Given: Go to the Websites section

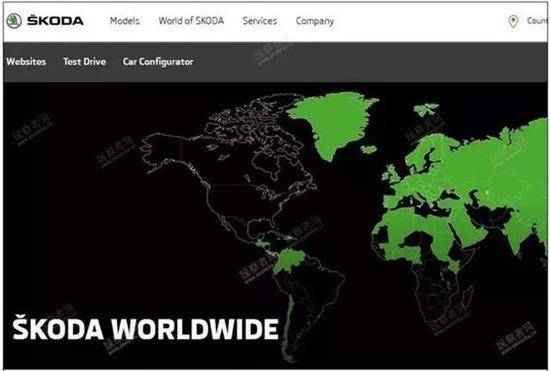Looking at the screenshot, I should coord(26,62).
